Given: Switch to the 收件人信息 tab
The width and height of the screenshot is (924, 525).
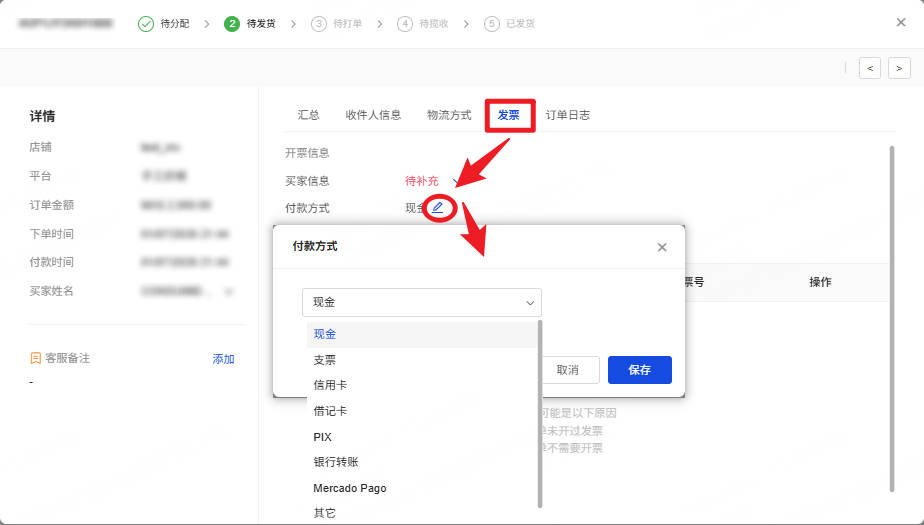Looking at the screenshot, I should click(373, 115).
